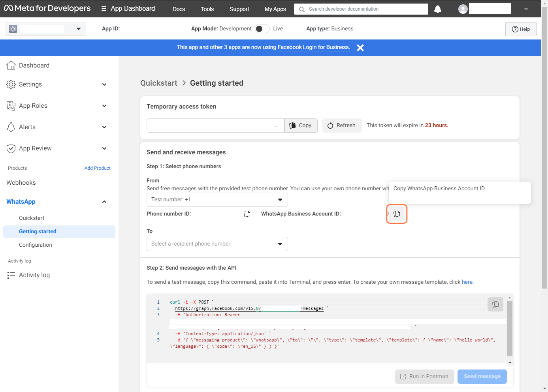Copy the Phone number ID
This screenshot has width=548, height=392.
247,214
